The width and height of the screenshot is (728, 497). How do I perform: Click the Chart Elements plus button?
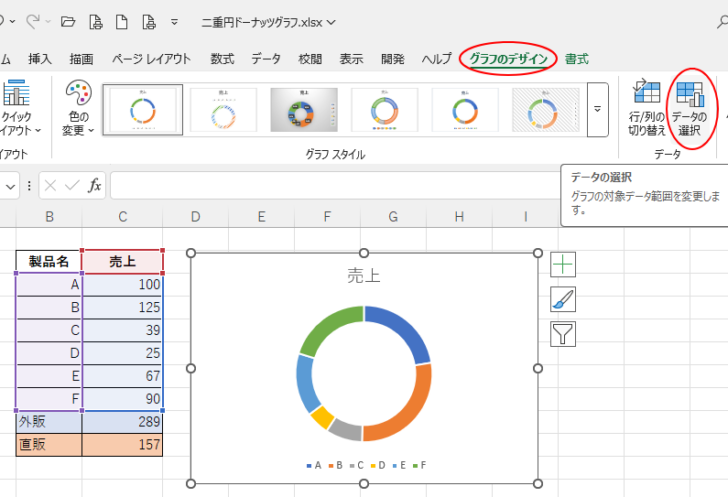[563, 265]
